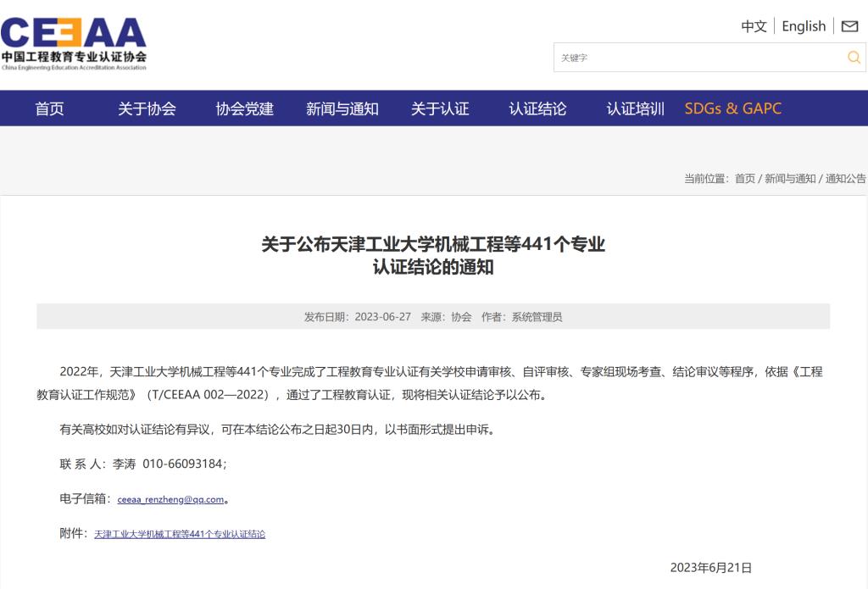Open the 认证结论 navigation item

(x=537, y=108)
